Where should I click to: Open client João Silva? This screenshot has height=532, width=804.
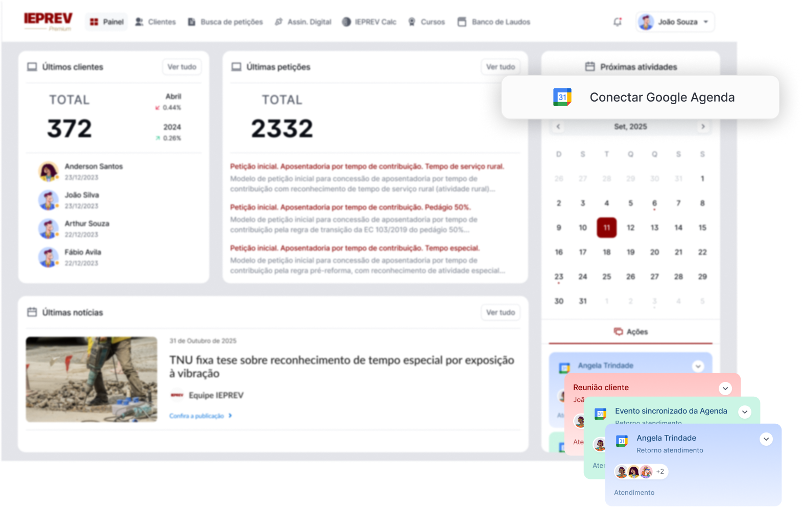82,195
